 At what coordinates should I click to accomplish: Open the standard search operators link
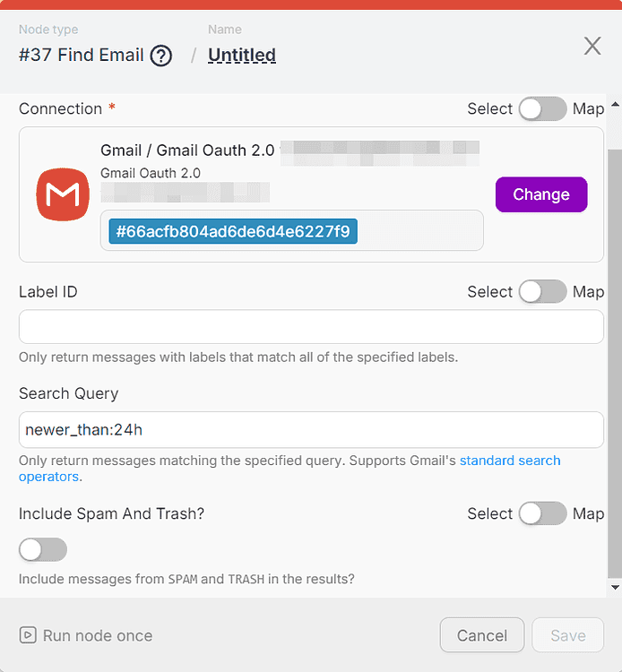pos(509,461)
